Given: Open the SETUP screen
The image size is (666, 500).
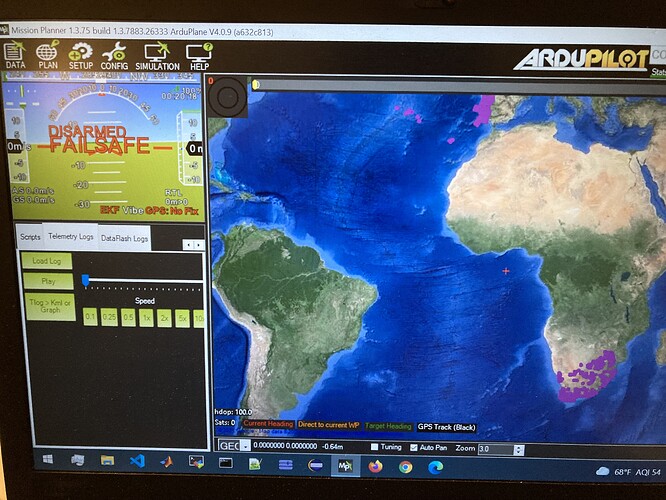Looking at the screenshot, I should (x=80, y=56).
